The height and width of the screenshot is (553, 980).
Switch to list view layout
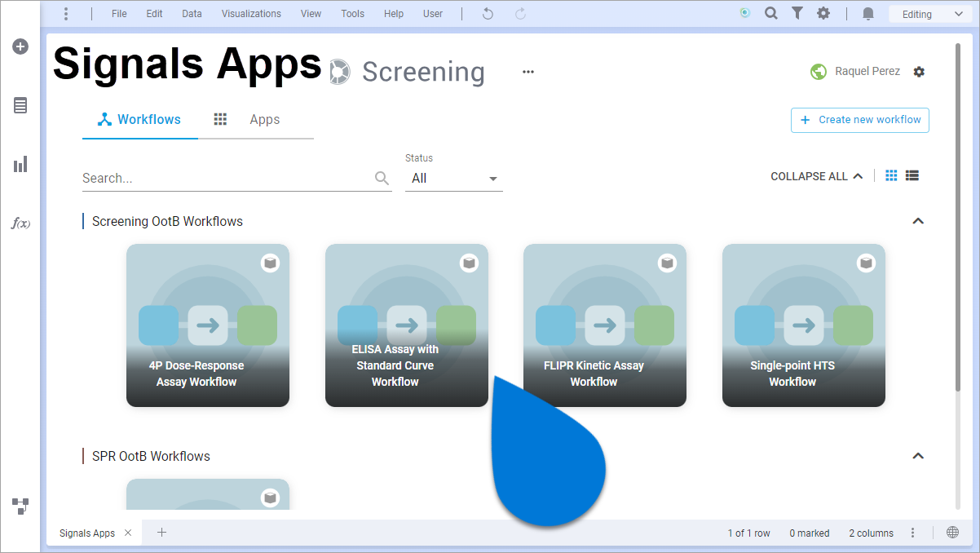[912, 175]
